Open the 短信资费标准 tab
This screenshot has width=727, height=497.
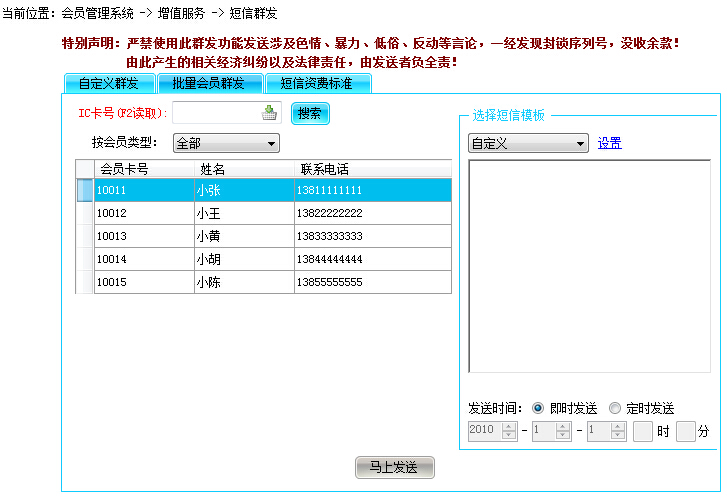[316, 84]
